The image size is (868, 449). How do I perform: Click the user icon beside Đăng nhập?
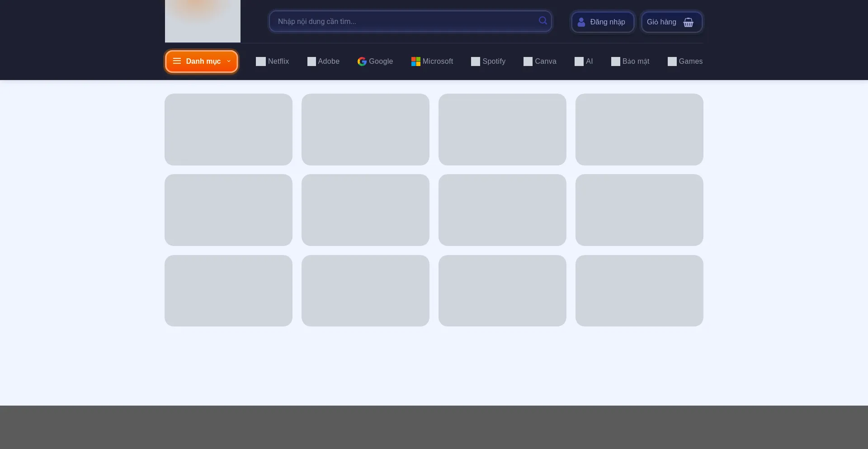(581, 22)
